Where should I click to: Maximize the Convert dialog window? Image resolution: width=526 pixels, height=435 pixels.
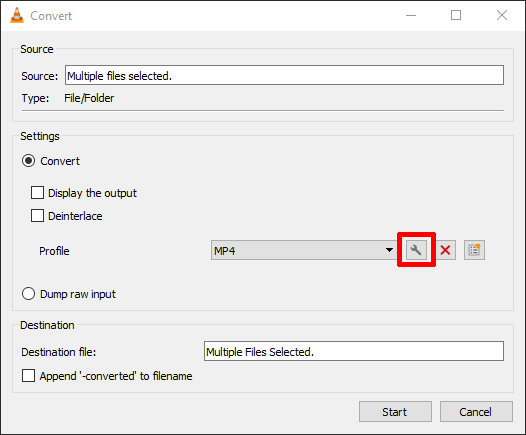456,15
